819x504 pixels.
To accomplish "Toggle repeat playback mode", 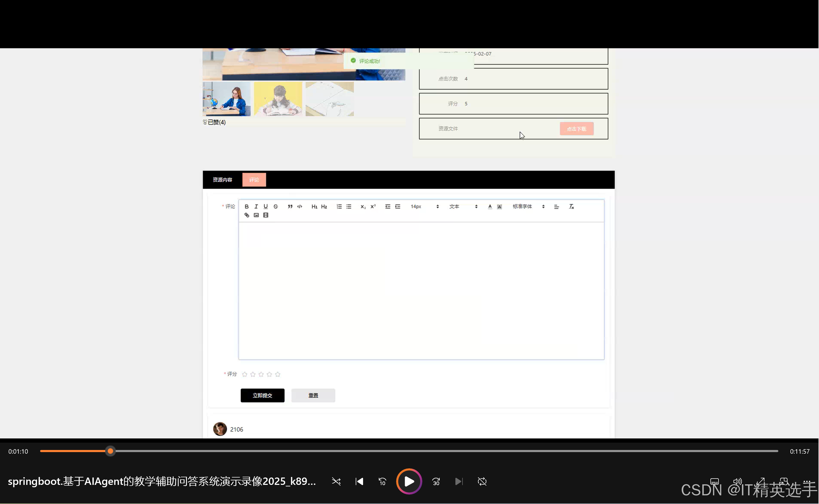I will [x=482, y=481].
